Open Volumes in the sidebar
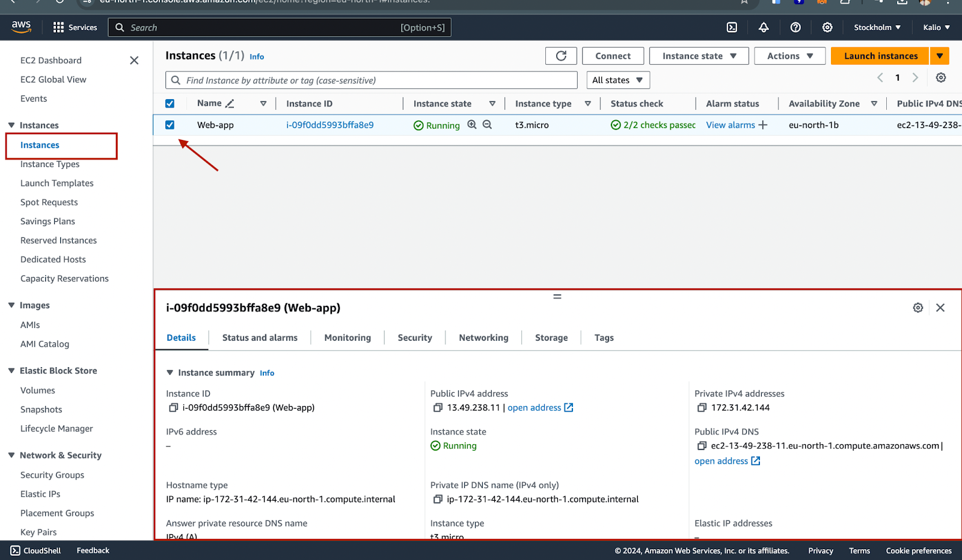 click(38, 390)
